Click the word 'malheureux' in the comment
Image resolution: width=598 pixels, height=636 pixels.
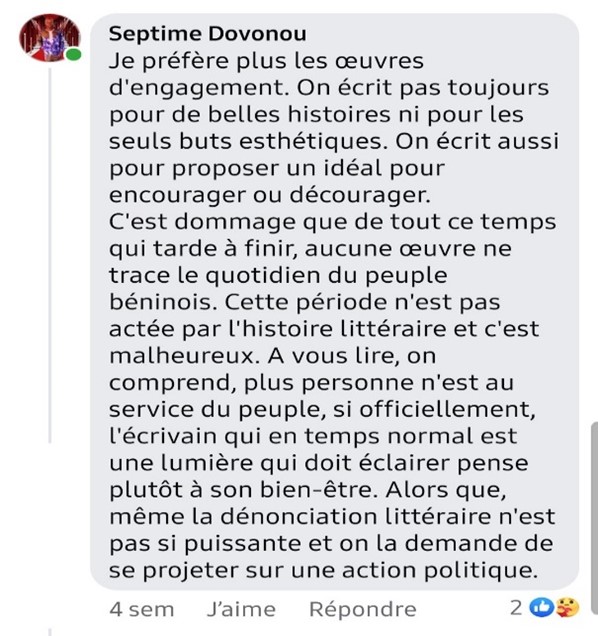(x=184, y=356)
